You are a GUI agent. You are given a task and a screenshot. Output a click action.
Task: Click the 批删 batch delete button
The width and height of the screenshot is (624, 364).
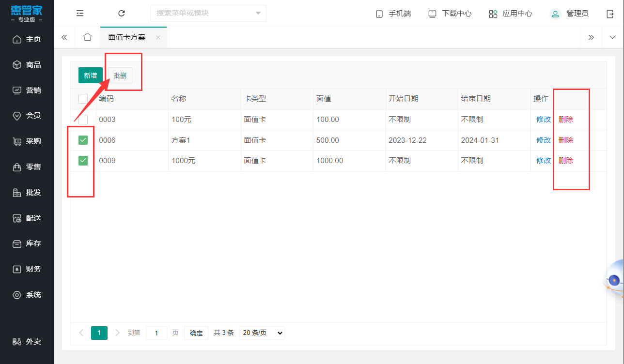120,76
